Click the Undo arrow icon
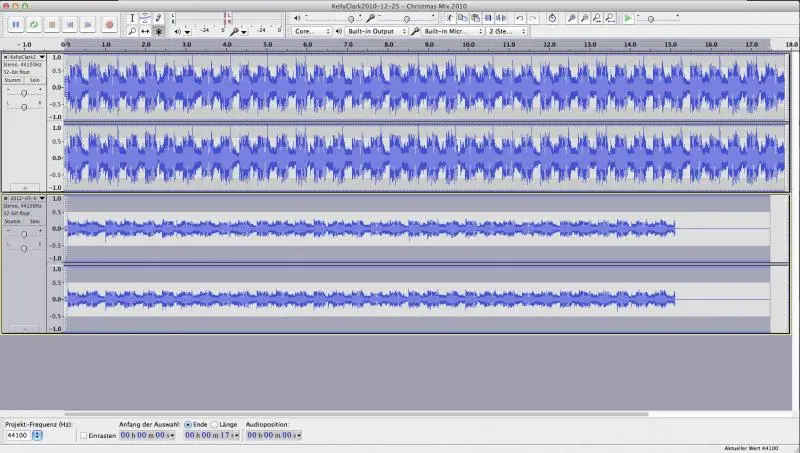Viewport: 800px width, 453px height. [x=519, y=18]
